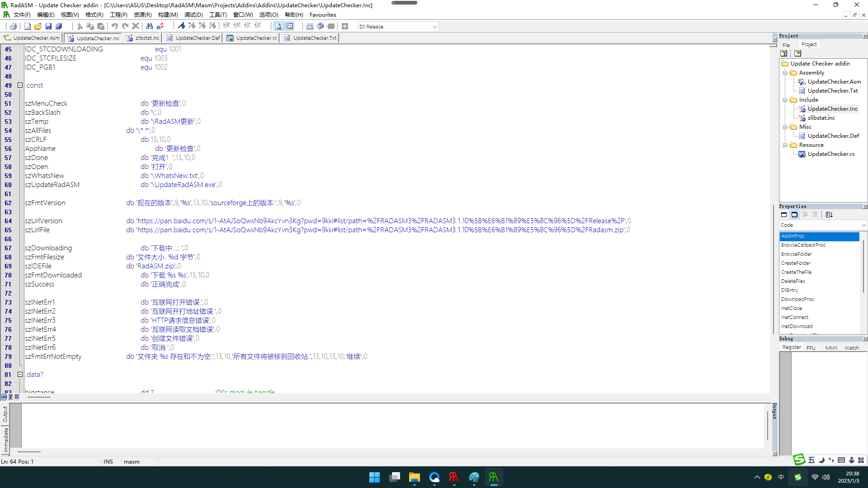Collapse the Misc folder in project tree
Screen dimensions: 868x488
[x=785, y=127]
